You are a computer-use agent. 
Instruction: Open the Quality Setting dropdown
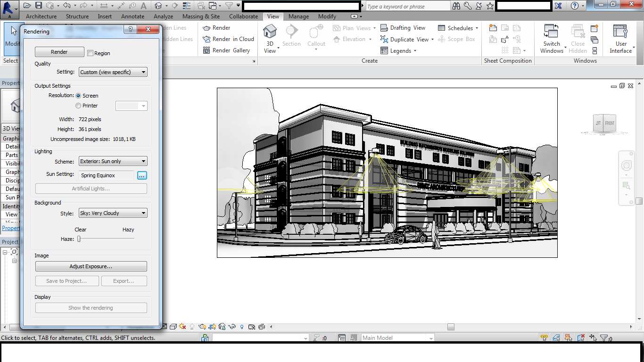coord(113,72)
